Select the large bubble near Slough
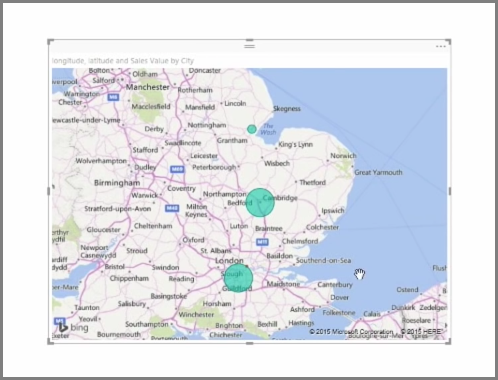The height and width of the screenshot is (380, 498). [x=238, y=278]
